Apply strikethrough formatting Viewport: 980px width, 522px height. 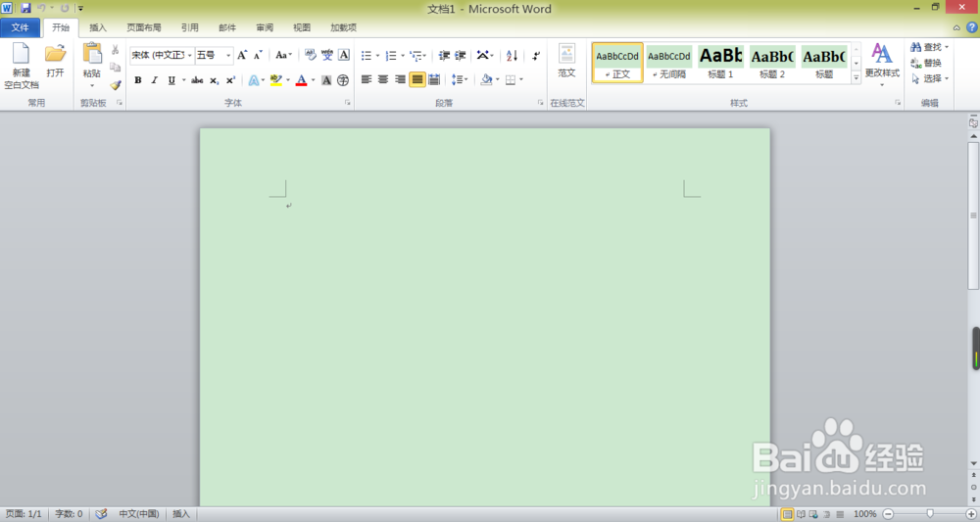tap(197, 80)
